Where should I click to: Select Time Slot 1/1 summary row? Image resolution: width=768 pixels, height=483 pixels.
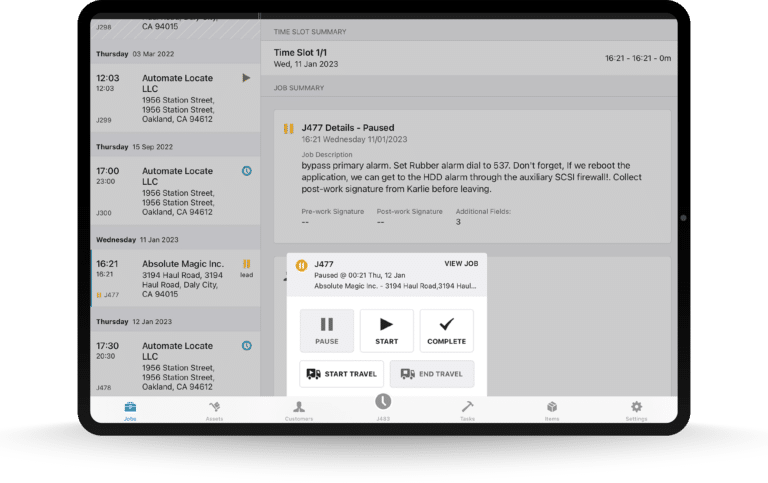[x=470, y=58]
